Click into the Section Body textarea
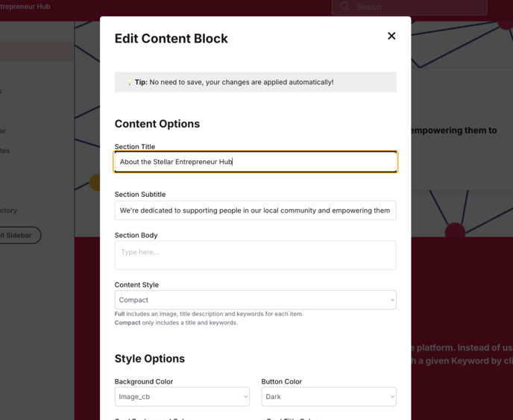The image size is (513, 420). [x=255, y=255]
